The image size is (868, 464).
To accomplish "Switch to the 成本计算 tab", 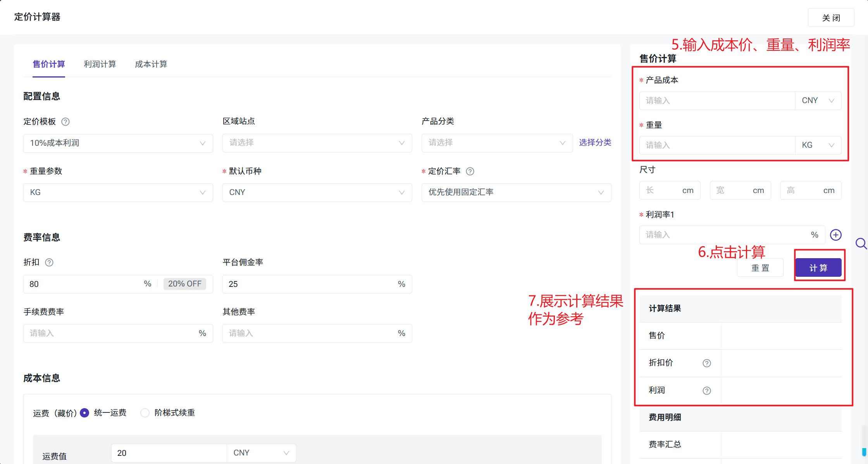I will (151, 64).
